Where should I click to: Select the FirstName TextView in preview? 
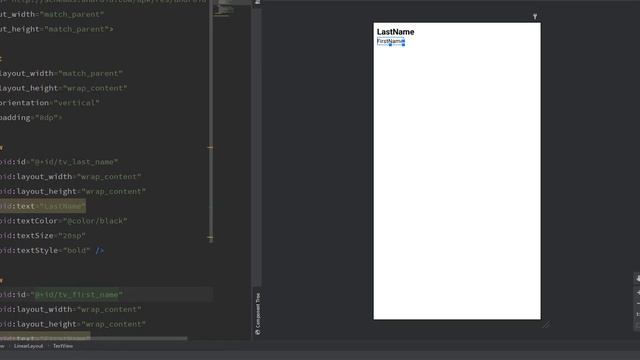pos(391,41)
